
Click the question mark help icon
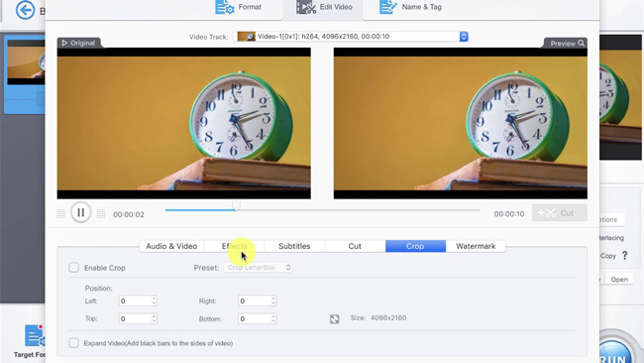(625, 255)
